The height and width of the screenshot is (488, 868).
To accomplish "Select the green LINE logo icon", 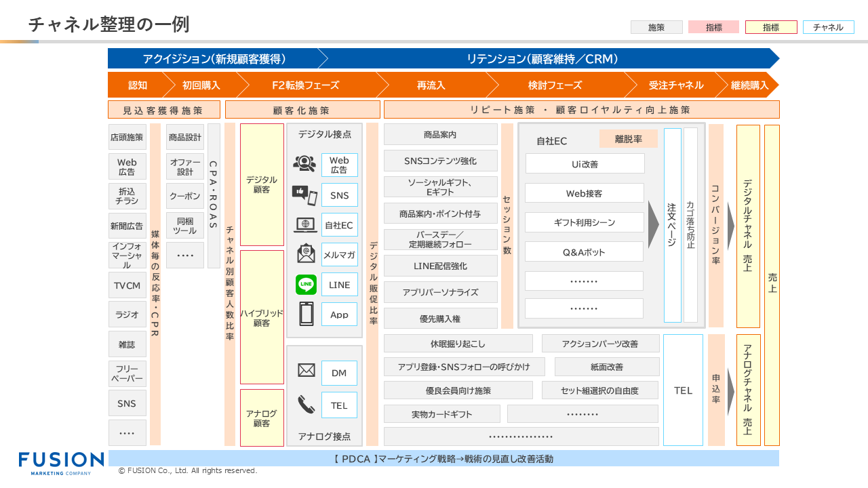I will 306,285.
